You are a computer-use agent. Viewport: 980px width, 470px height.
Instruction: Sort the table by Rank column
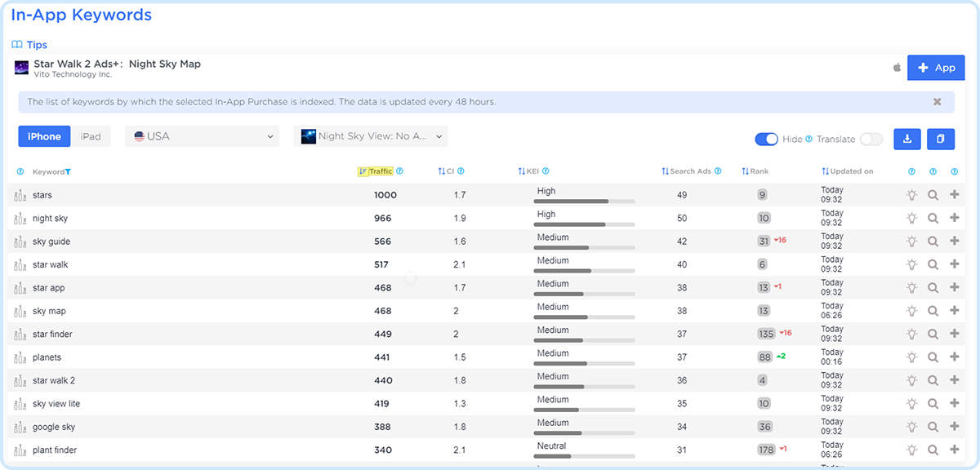click(759, 171)
